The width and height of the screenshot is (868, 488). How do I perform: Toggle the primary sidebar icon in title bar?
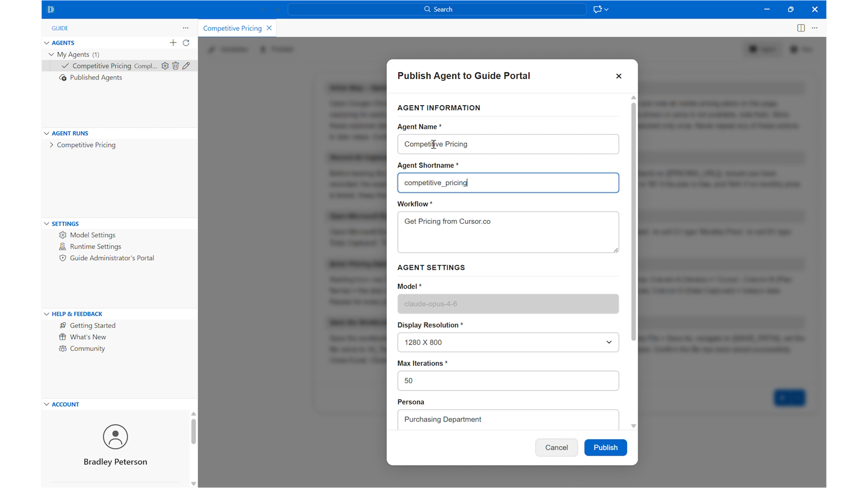51,9
